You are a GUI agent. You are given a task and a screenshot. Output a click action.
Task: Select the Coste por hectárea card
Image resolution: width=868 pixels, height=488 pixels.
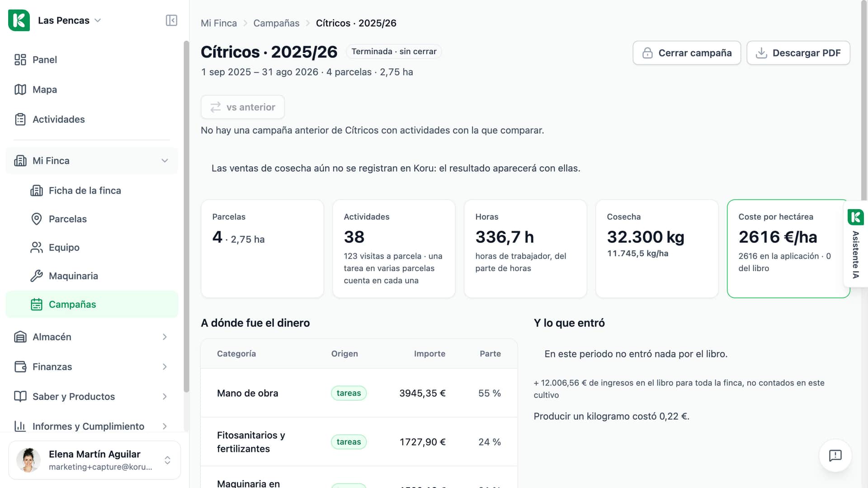[788, 249]
